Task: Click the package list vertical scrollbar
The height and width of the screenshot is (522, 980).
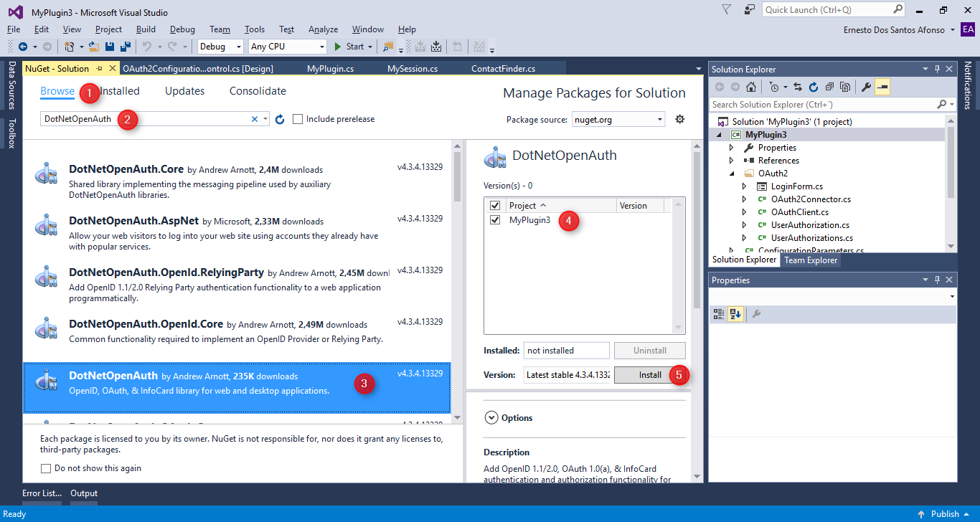Action: point(457,280)
